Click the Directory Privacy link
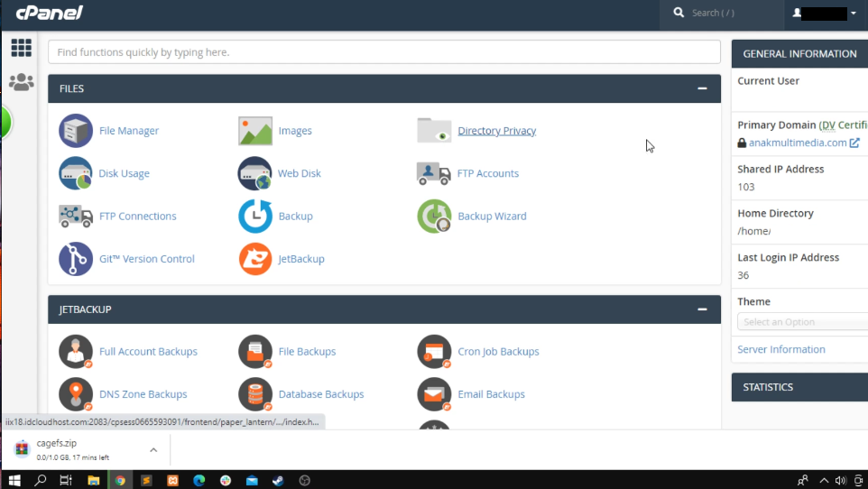This screenshot has width=868, height=489. pos(496,131)
